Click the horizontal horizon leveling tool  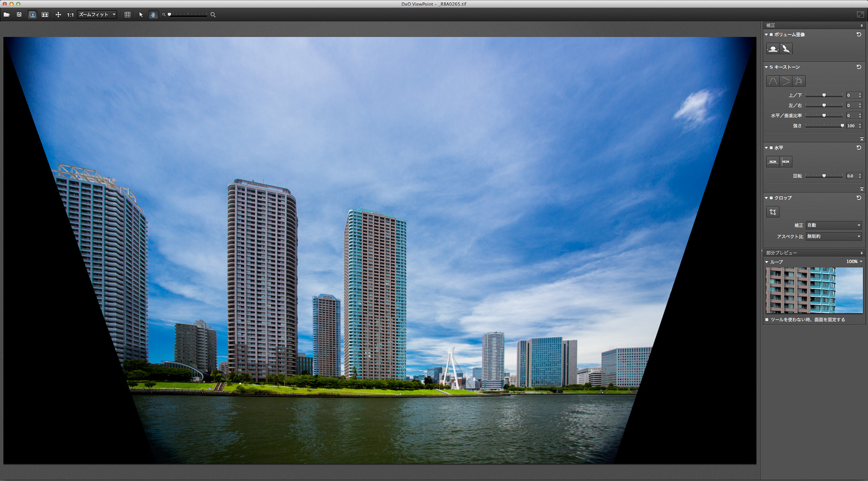pyautogui.click(x=773, y=162)
